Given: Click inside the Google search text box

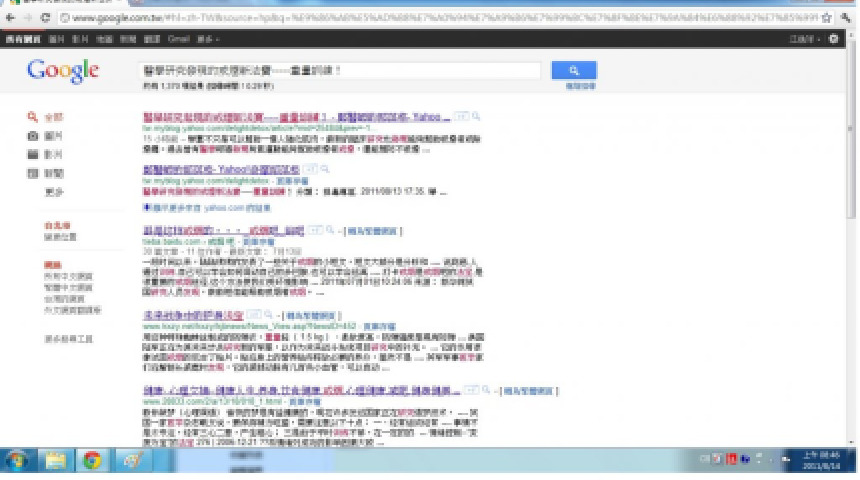Looking at the screenshot, I should pos(340,70).
